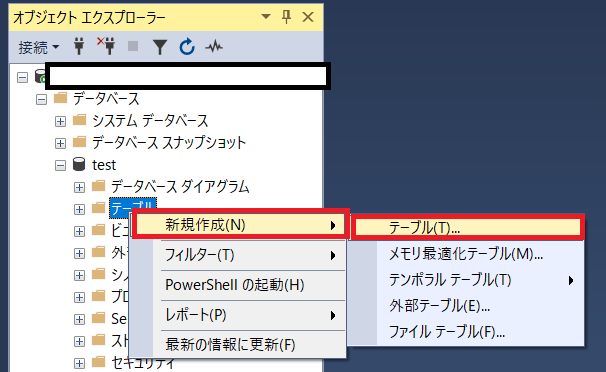Choose 外部テーブル(E)...
Image resolution: width=606 pixels, height=372 pixels.
coord(466,306)
